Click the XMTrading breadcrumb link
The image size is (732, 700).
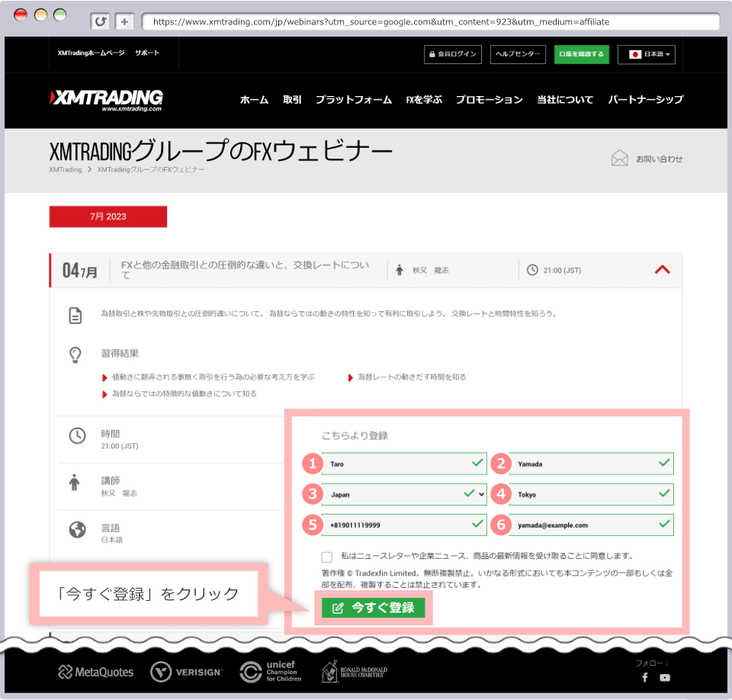point(65,169)
